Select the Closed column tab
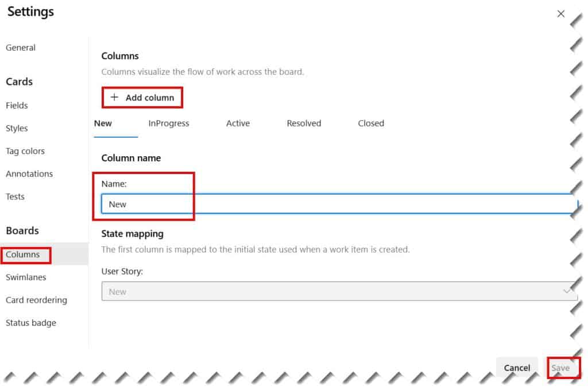Viewport: 588px width, 390px height. [370, 123]
